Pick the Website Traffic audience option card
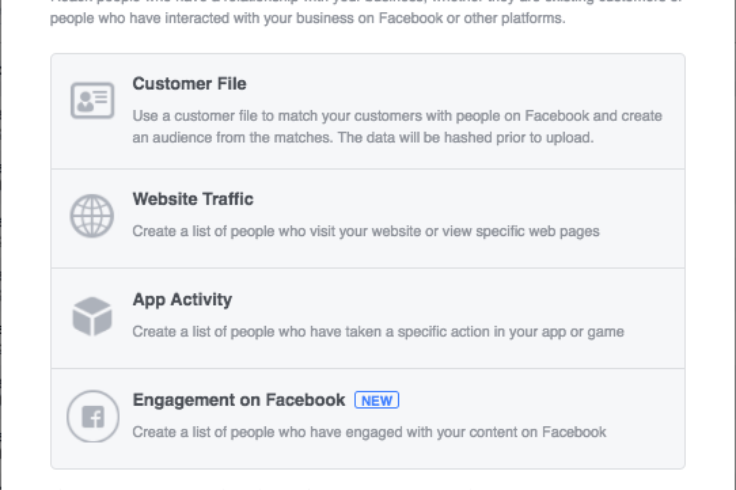736x490 pixels. [x=368, y=219]
